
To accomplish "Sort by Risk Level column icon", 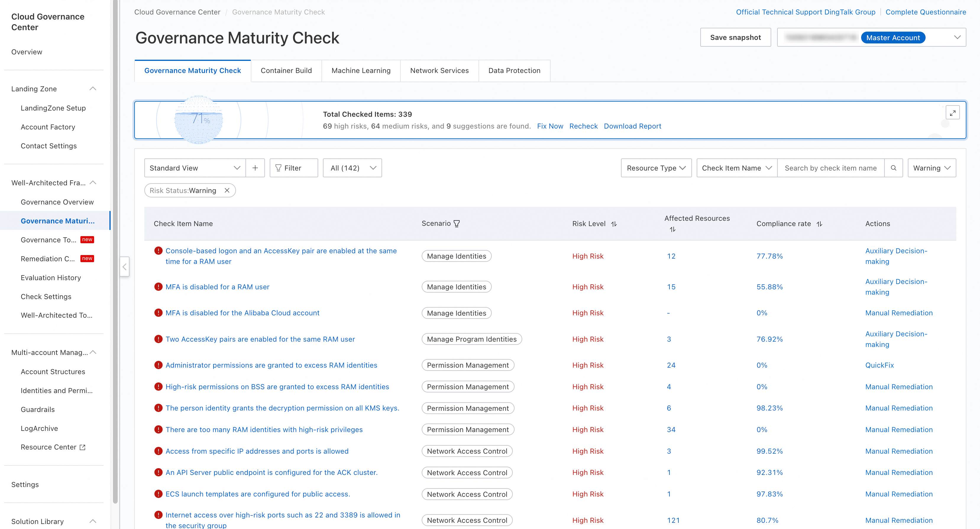I will [x=614, y=224].
